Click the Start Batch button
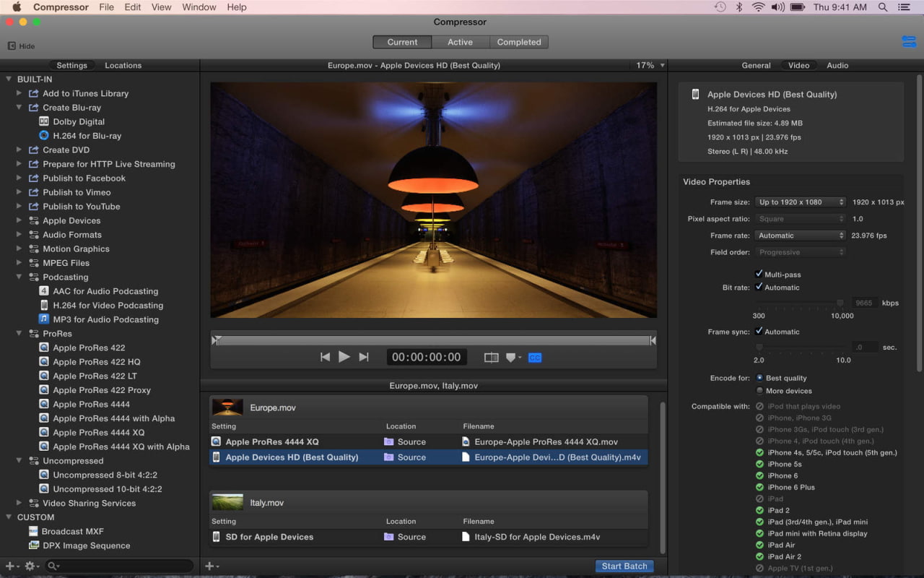This screenshot has height=578, width=924. coord(624,566)
